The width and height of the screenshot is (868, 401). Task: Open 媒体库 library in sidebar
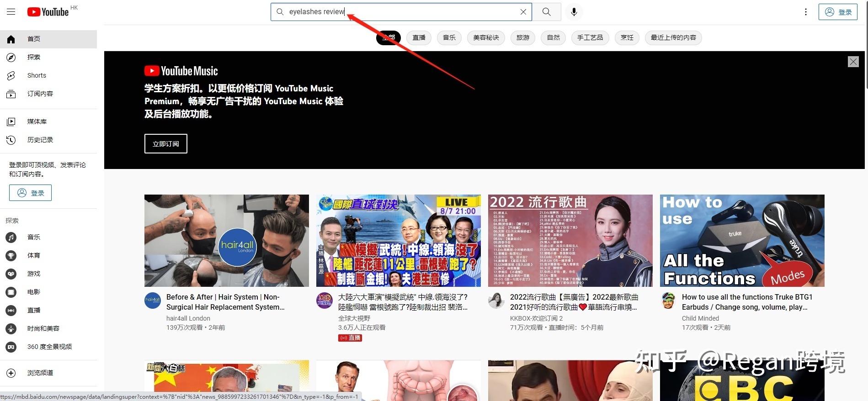pos(48,121)
